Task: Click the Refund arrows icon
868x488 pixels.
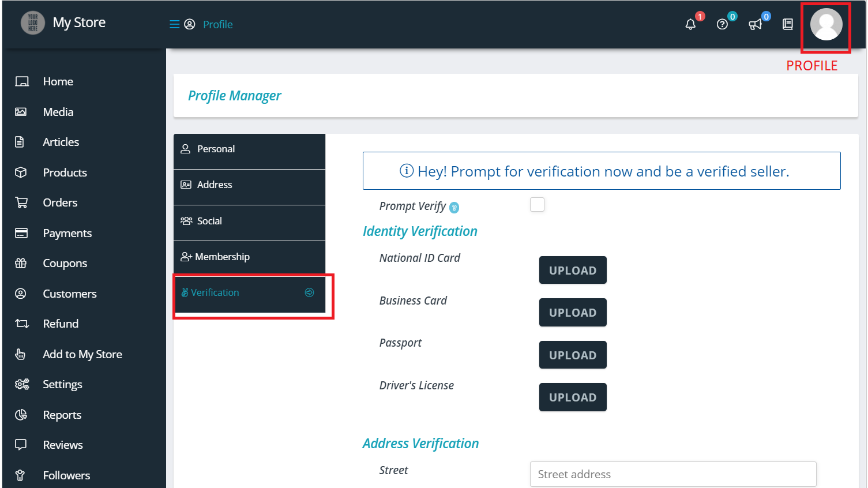Action: coord(21,324)
